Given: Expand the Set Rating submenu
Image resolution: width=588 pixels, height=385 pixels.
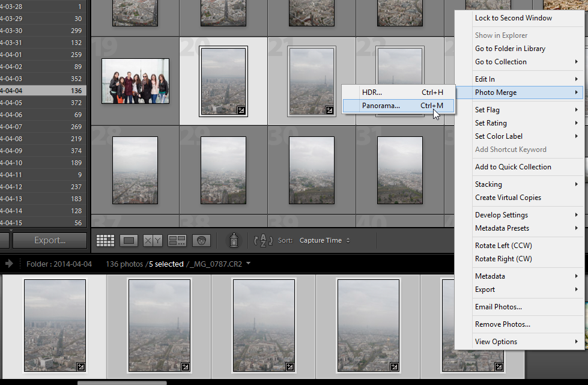Looking at the screenshot, I should point(577,123).
